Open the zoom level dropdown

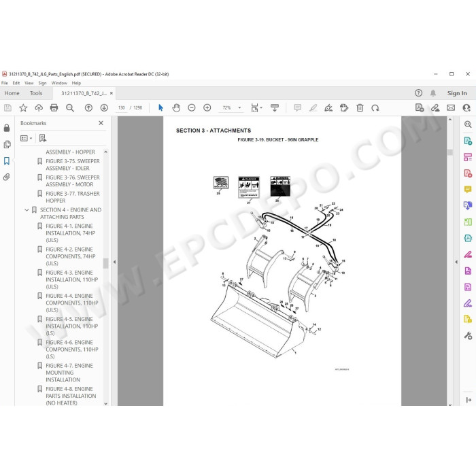(239, 107)
